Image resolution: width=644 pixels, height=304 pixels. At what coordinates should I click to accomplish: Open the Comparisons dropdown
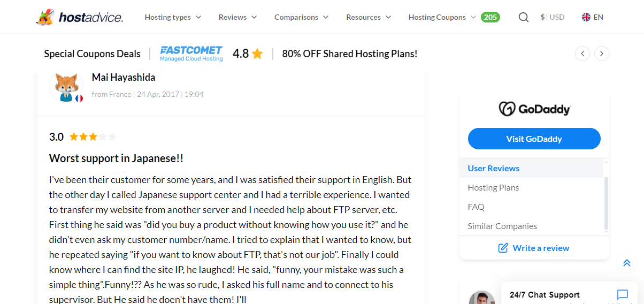[301, 17]
